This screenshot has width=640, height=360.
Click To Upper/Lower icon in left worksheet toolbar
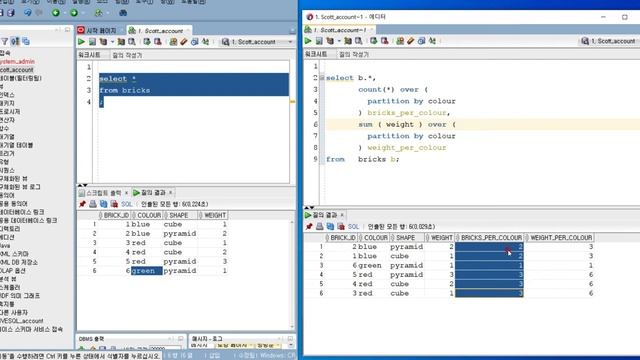(x=205, y=42)
